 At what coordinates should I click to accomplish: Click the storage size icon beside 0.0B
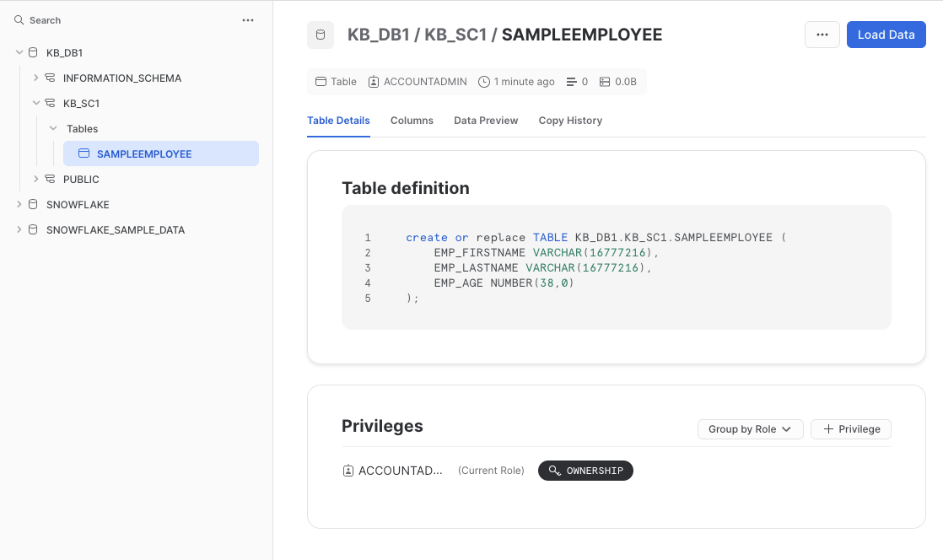[605, 82]
